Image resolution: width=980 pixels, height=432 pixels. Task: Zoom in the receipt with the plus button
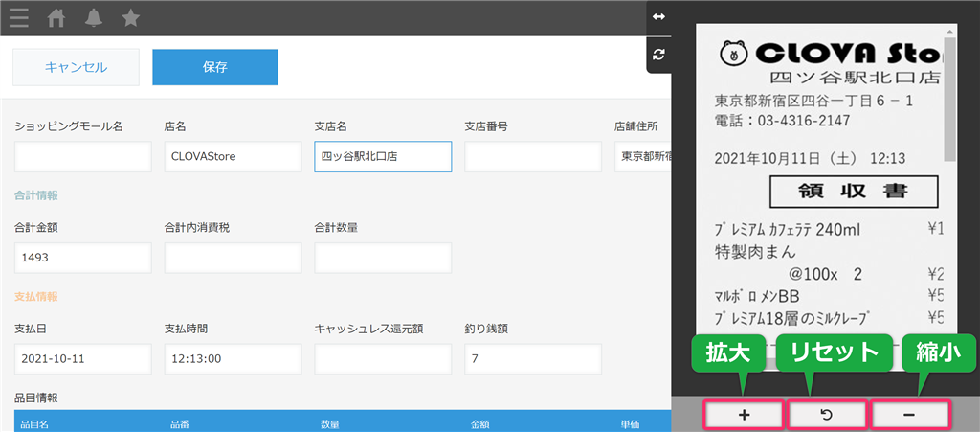pos(744,415)
